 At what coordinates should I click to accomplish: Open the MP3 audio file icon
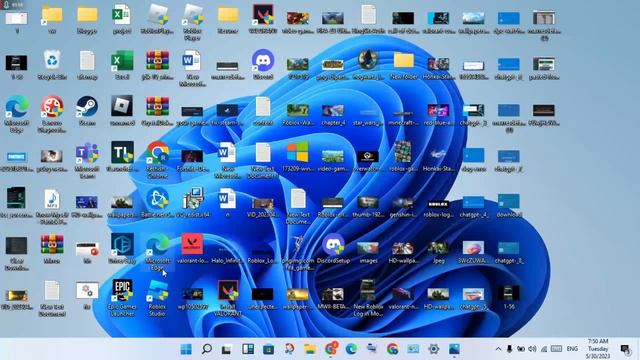[52, 206]
